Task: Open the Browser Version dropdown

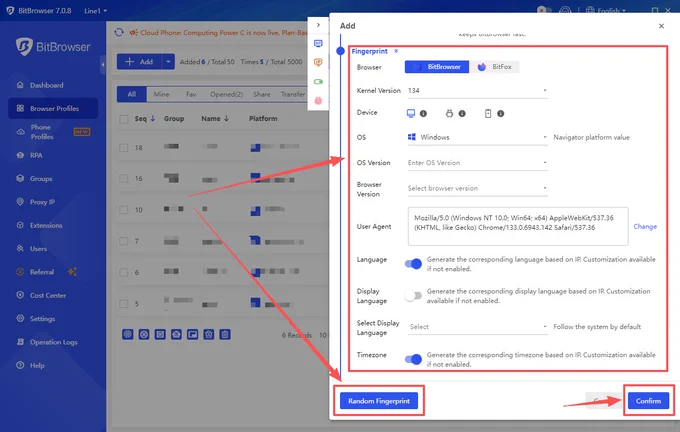Action: 476,188
